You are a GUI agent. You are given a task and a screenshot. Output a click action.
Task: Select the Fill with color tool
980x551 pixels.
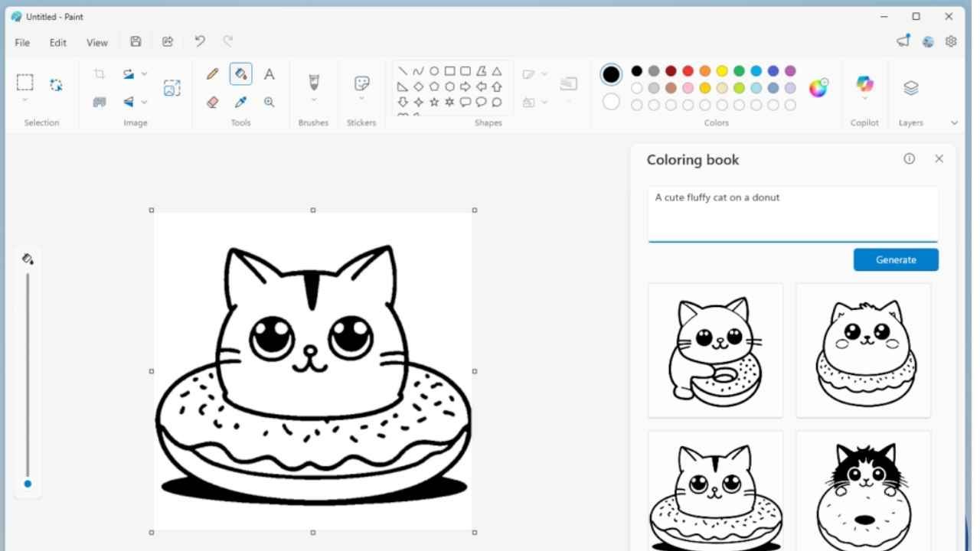pos(240,73)
